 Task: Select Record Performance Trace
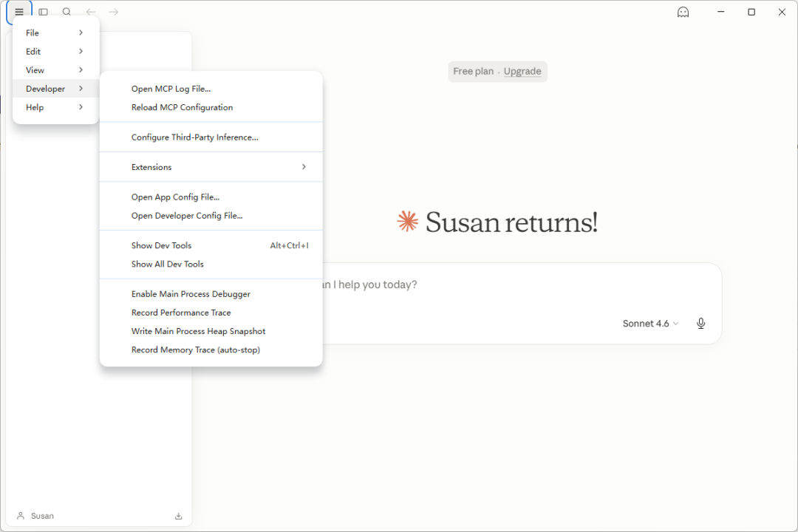point(211,313)
